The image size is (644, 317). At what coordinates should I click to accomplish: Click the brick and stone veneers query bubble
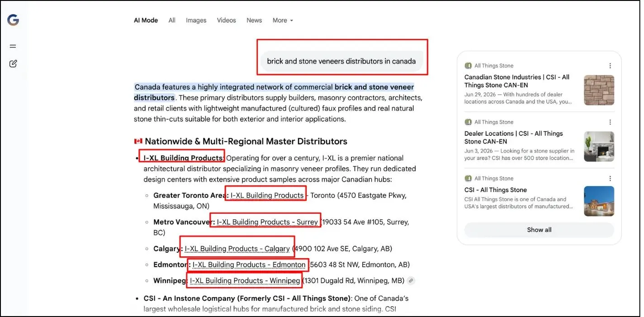pos(341,61)
